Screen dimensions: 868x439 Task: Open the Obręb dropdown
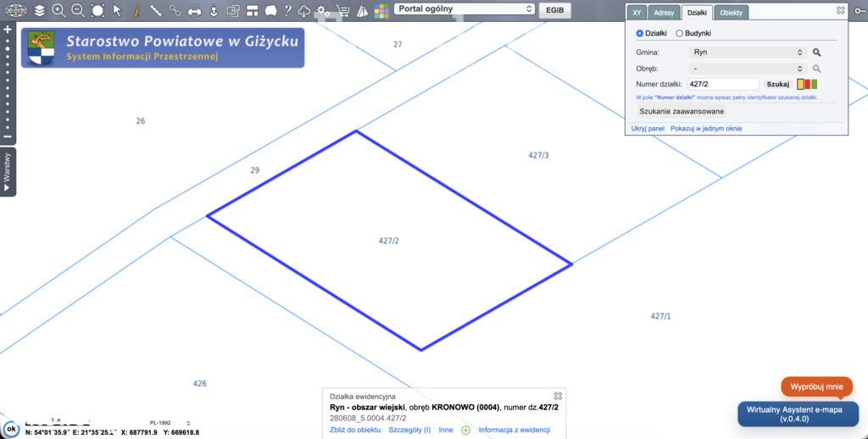(748, 69)
